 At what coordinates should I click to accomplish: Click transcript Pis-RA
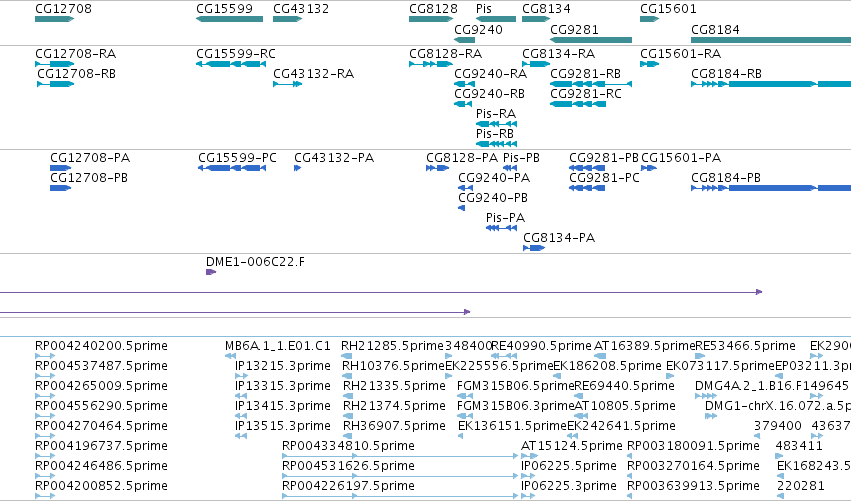pos(496,124)
